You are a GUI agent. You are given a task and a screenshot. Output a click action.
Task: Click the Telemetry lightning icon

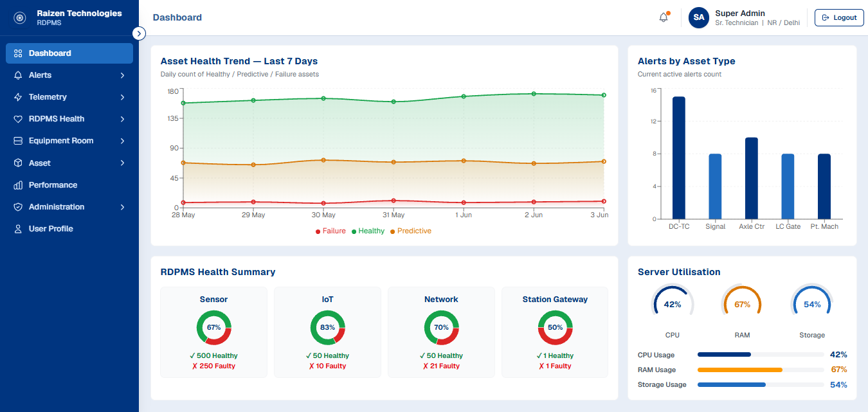[18, 97]
